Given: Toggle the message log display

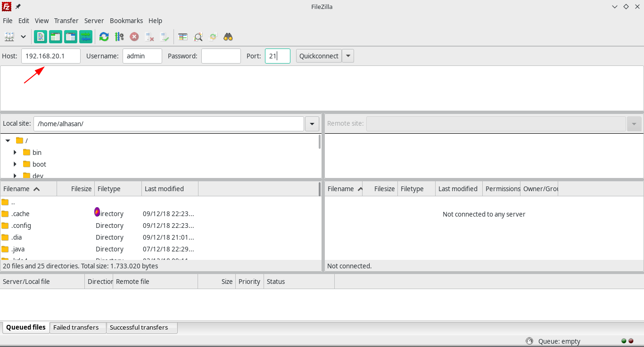Looking at the screenshot, I should coord(40,36).
